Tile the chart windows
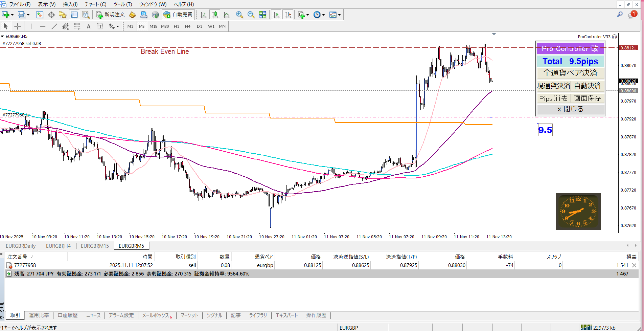The height and width of the screenshot is (331, 644). (x=262, y=15)
